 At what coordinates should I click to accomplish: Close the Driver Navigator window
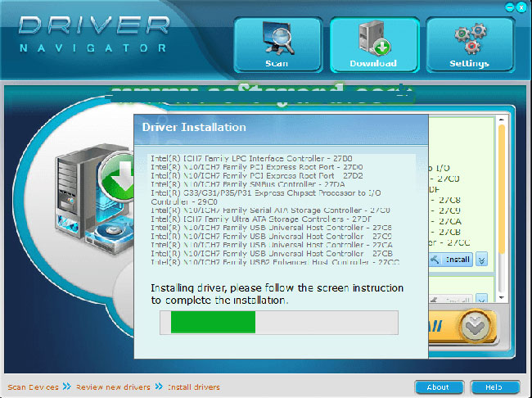(521, 7)
